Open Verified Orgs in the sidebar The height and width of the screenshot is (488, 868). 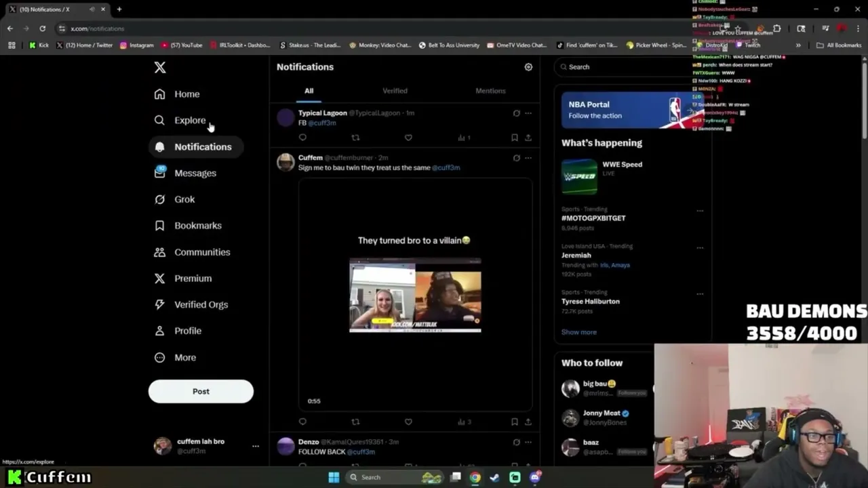pos(191,304)
